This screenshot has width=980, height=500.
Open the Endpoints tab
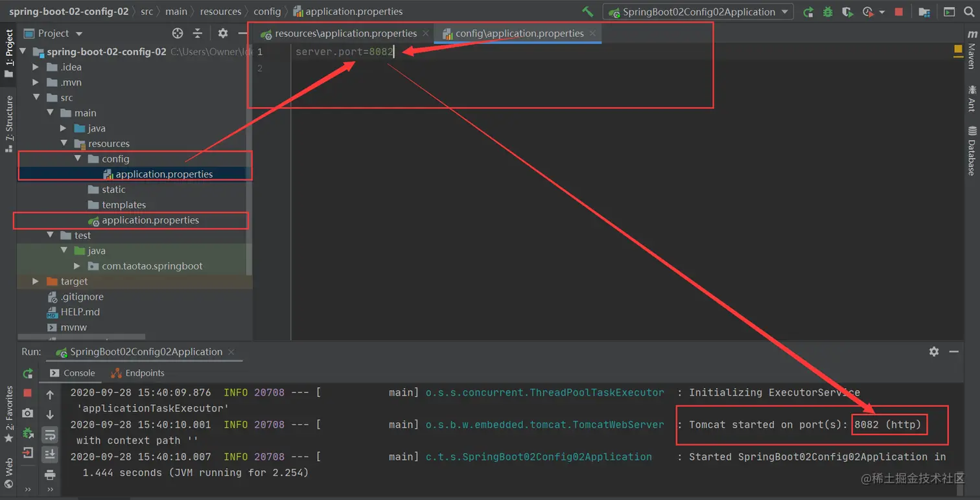(137, 373)
